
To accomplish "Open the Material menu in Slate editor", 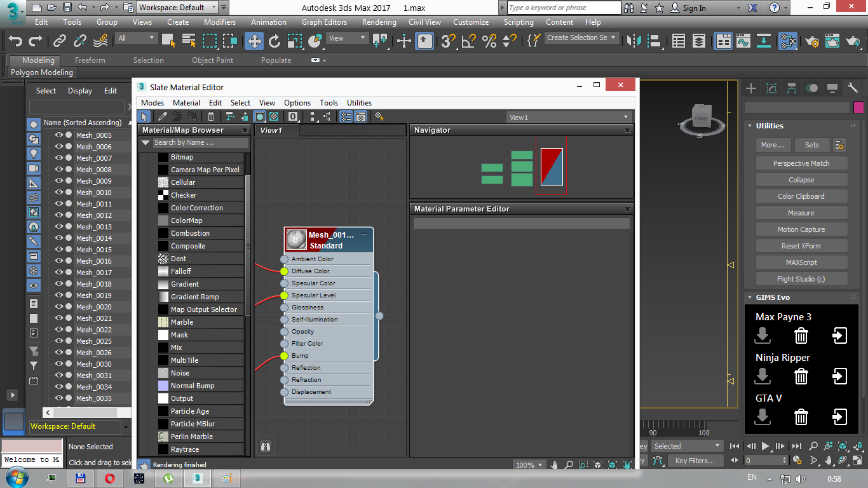I will tap(186, 103).
